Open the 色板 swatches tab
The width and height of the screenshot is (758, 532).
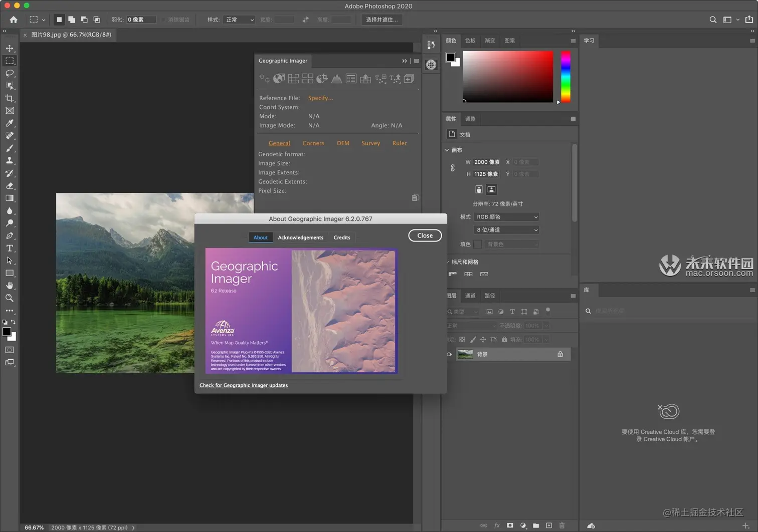click(x=470, y=41)
